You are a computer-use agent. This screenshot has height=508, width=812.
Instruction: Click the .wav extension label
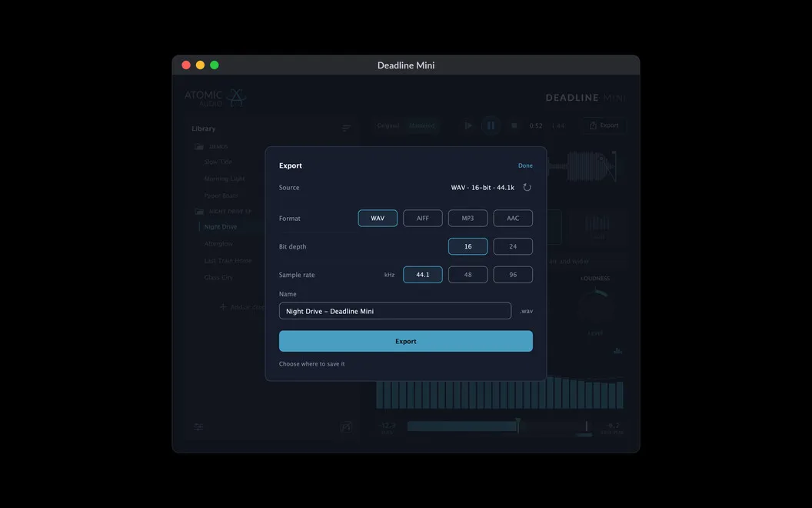(526, 311)
